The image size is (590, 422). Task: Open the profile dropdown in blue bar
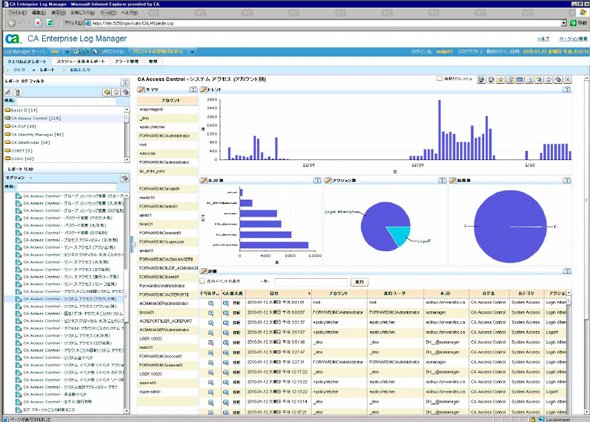(x=192, y=52)
